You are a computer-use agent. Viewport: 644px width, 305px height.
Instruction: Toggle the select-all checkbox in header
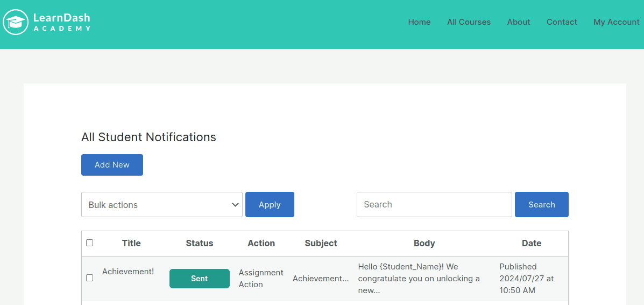[x=90, y=243]
